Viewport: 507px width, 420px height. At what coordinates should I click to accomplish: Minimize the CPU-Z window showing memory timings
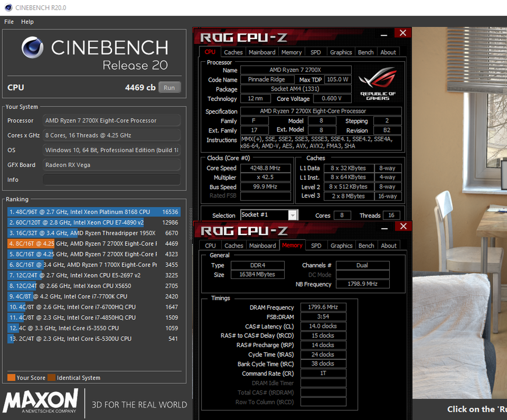coord(384,228)
